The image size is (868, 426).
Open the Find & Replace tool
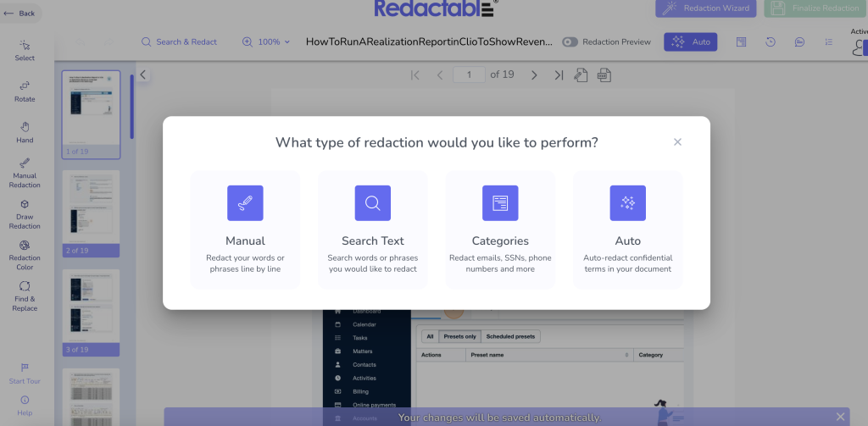(25, 296)
